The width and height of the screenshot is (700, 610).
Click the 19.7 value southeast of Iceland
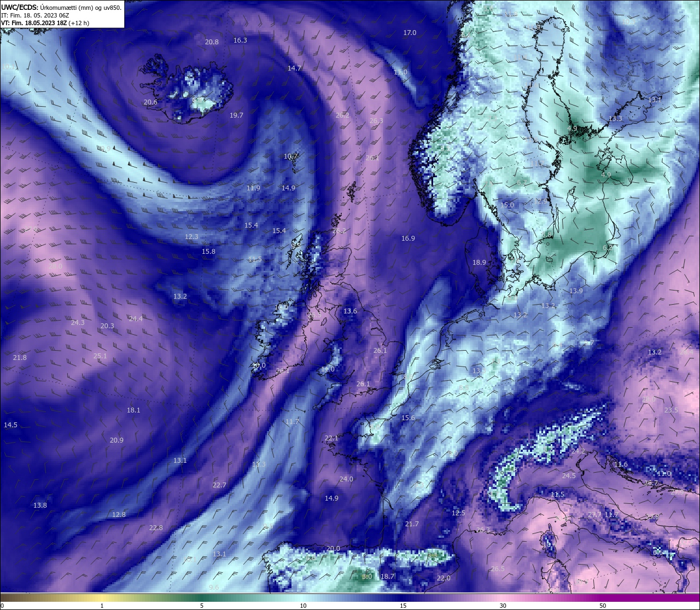(x=236, y=115)
